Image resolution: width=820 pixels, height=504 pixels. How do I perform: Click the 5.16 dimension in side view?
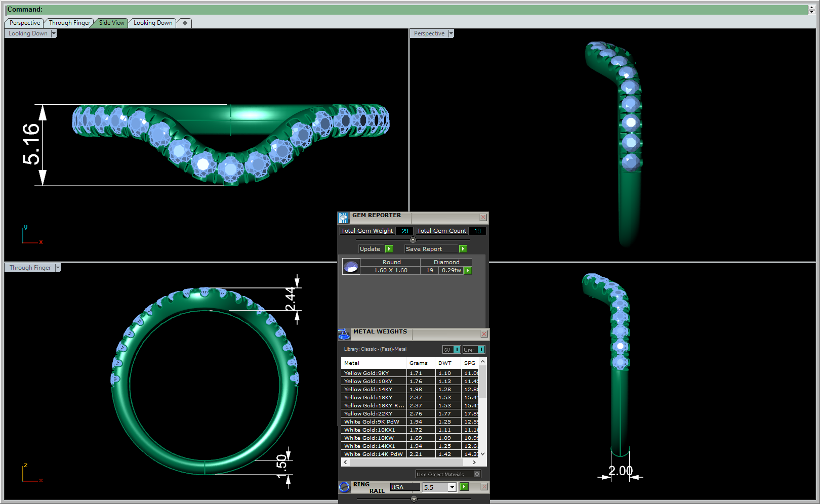click(31, 144)
